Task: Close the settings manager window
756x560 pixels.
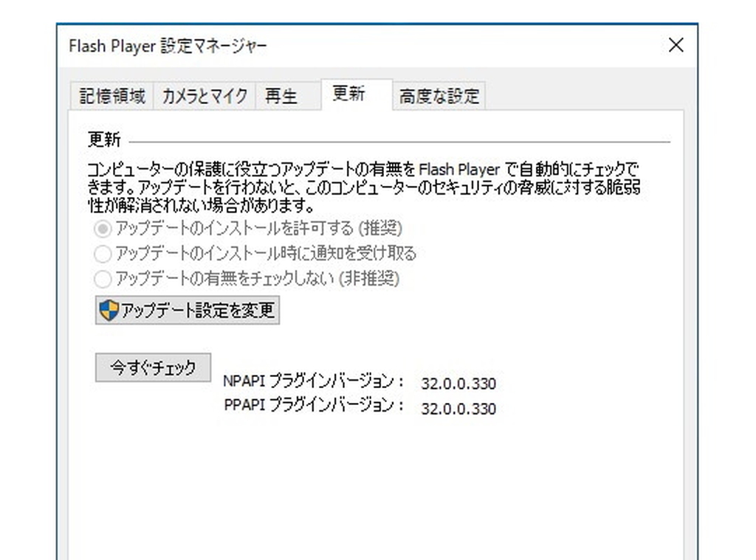Action: pos(676,45)
